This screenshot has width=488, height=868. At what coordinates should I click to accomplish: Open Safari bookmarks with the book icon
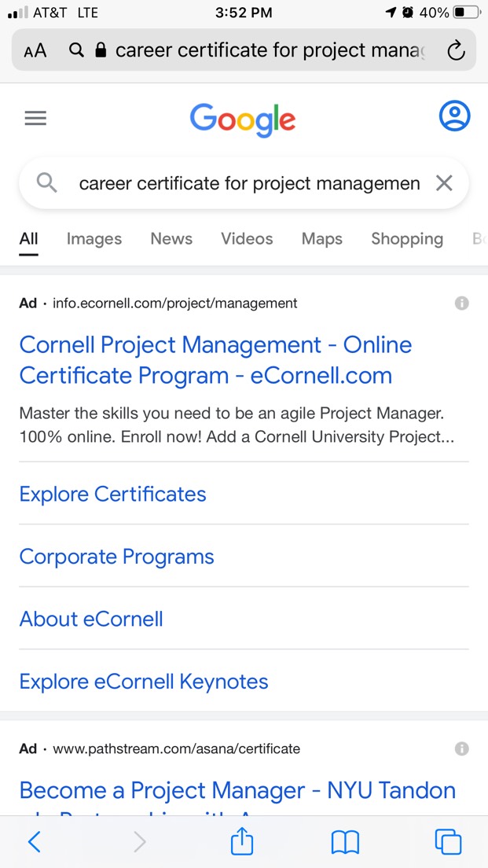(x=345, y=841)
